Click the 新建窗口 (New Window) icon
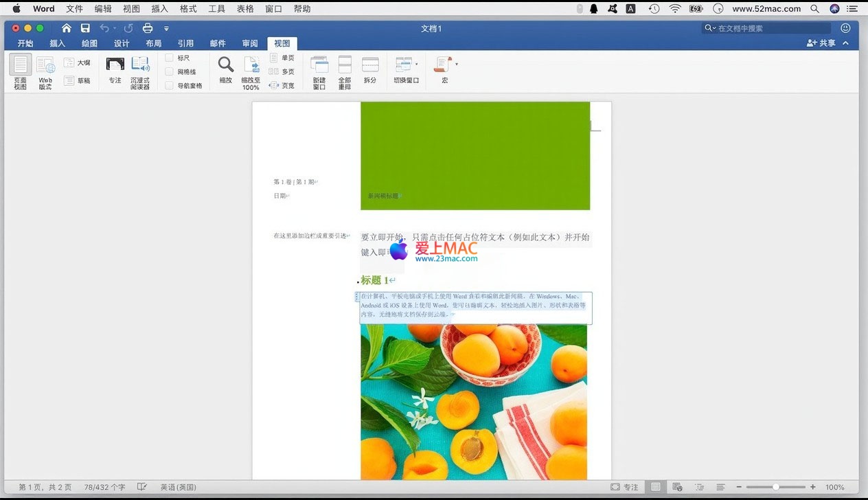The image size is (868, 500). point(319,65)
